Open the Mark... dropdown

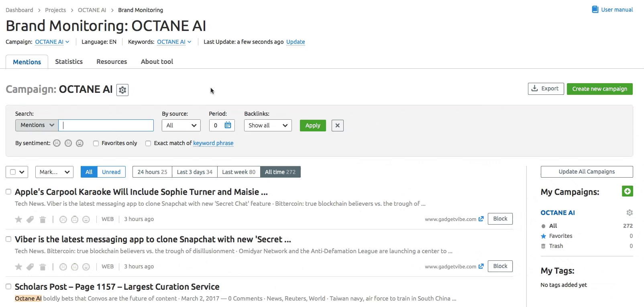pos(54,172)
